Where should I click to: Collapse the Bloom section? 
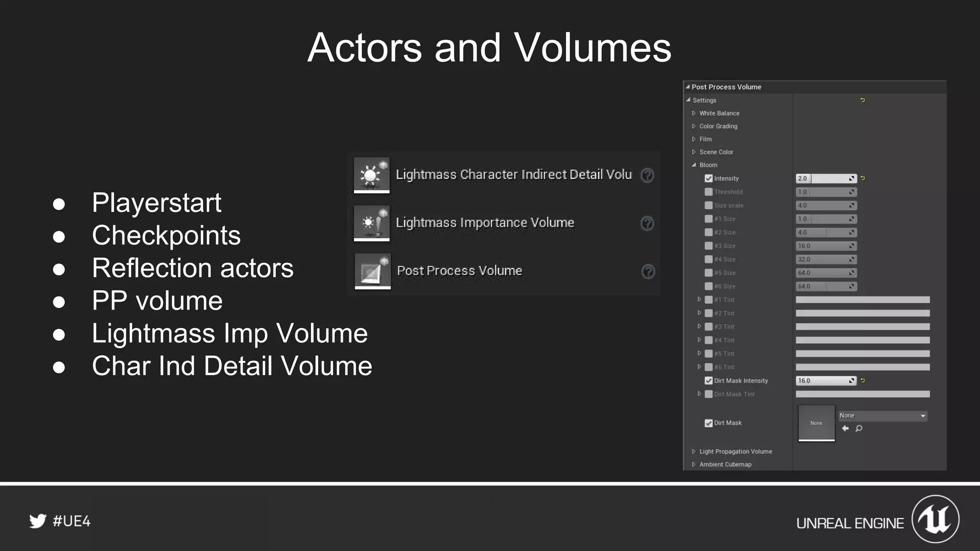(693, 165)
